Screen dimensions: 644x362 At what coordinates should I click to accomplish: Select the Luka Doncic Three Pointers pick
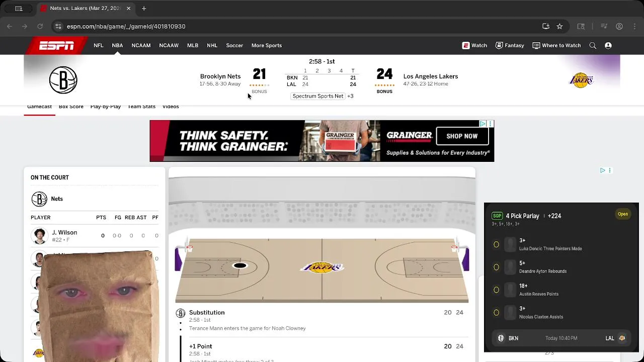tap(496, 244)
